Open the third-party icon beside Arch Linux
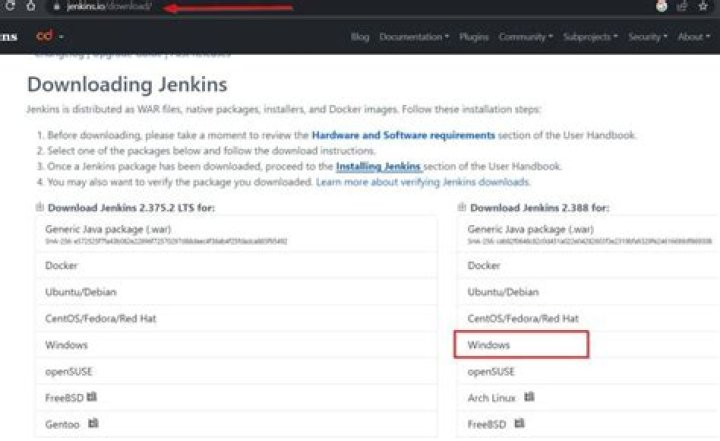 (529, 396)
